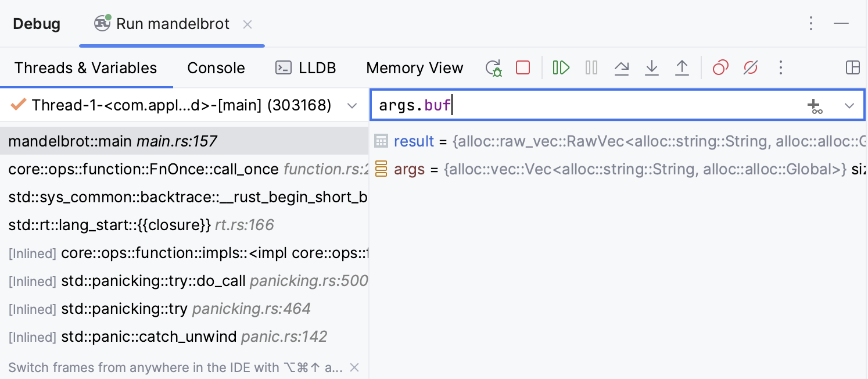Click the Step Into icon
This screenshot has width=868, height=379.
click(652, 68)
